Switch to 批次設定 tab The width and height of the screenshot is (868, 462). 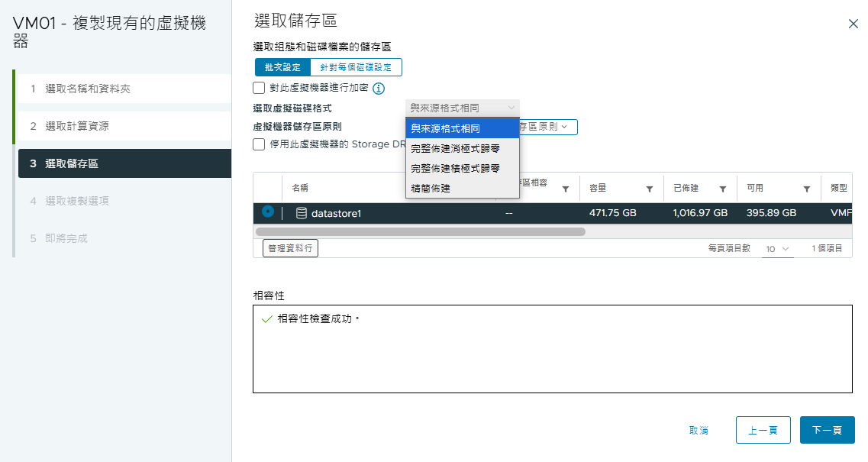pyautogui.click(x=283, y=67)
